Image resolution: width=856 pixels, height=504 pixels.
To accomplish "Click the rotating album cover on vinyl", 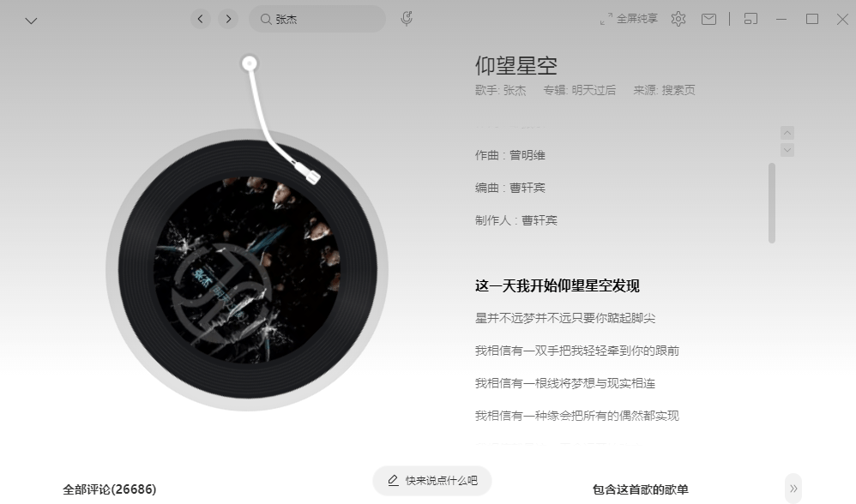I will (247, 270).
